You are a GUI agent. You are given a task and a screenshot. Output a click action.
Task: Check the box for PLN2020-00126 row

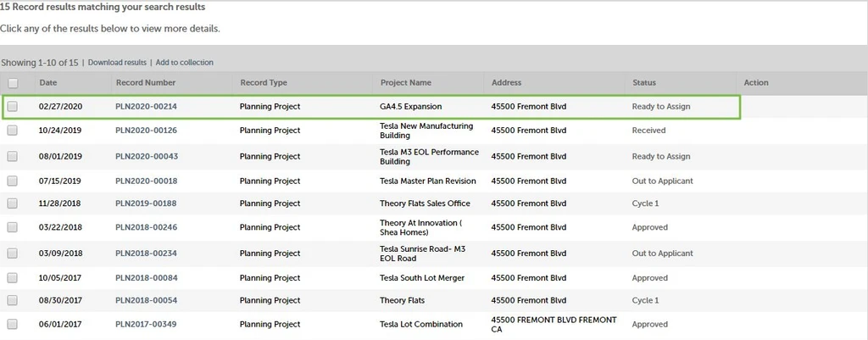pos(13,130)
